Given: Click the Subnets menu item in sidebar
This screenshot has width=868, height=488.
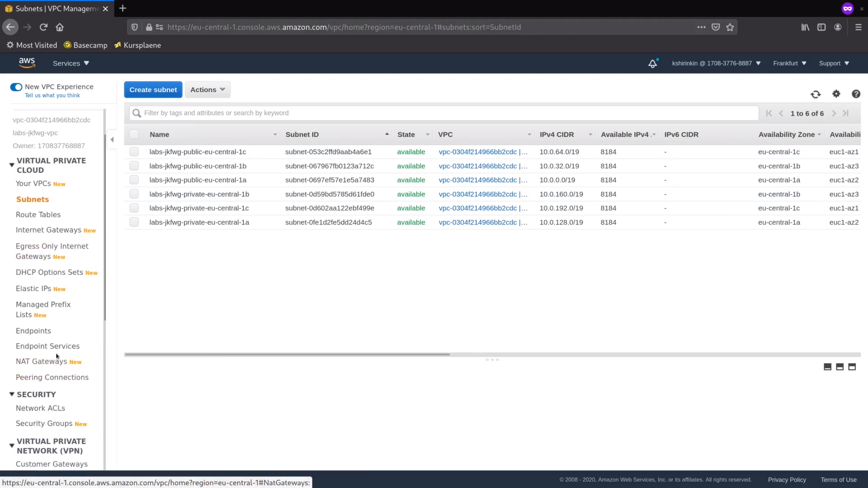Looking at the screenshot, I should click(32, 199).
